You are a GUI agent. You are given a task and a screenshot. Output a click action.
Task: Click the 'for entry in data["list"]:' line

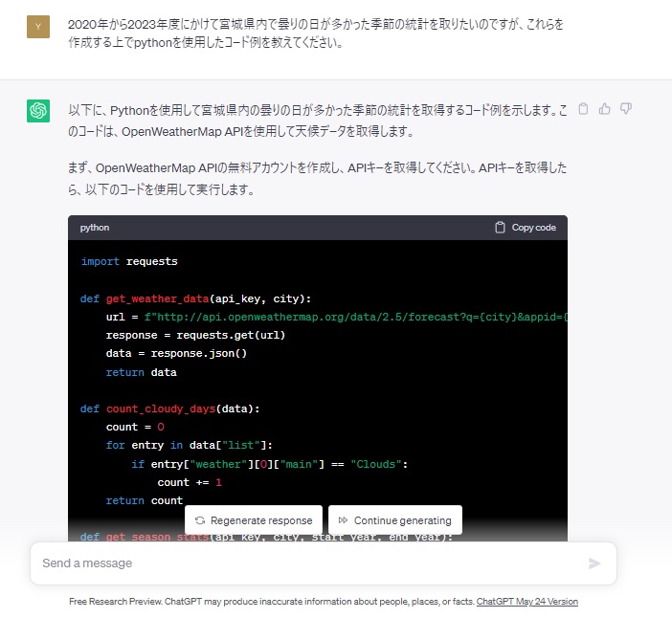(x=189, y=446)
